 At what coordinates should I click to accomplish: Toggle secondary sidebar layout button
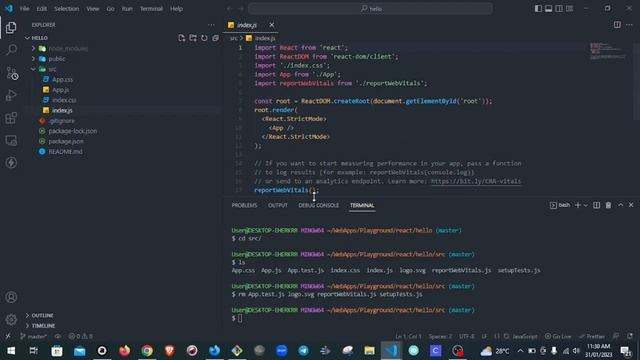click(559, 9)
